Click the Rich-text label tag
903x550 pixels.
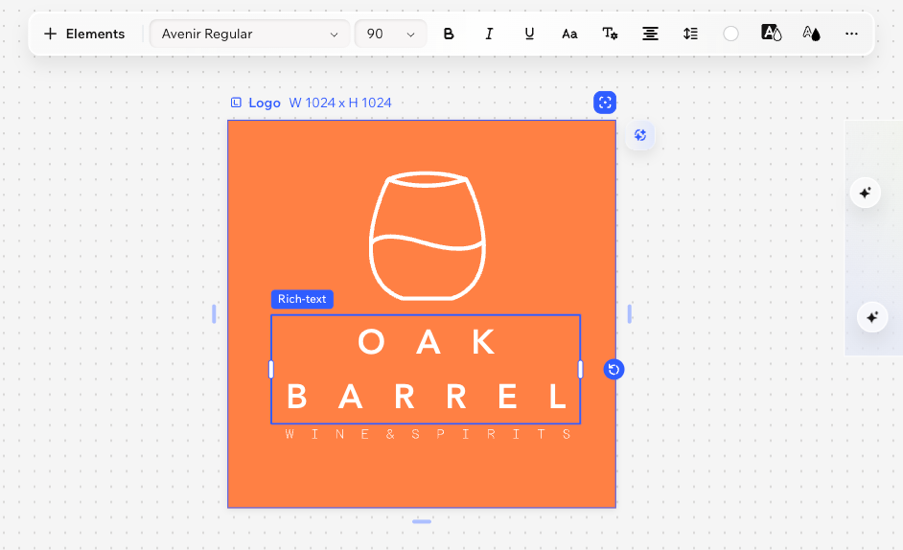[x=302, y=299]
